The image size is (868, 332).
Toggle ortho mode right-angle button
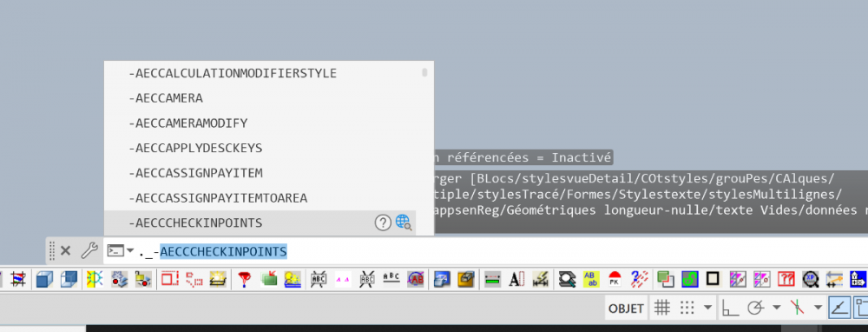[x=731, y=308]
